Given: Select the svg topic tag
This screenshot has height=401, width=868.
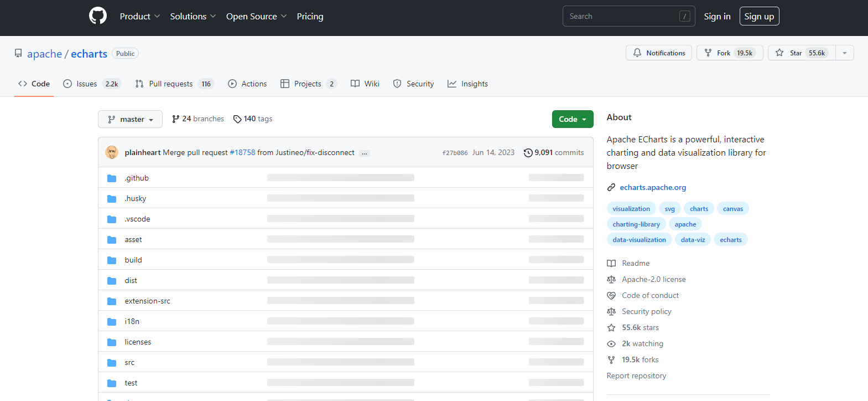Looking at the screenshot, I should (670, 209).
